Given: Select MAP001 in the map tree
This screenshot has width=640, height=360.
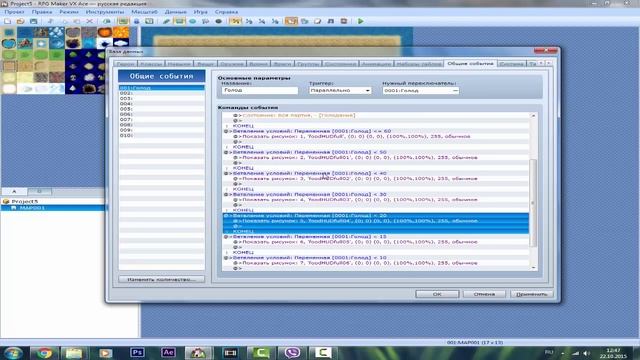Looking at the screenshot, I should (32, 208).
